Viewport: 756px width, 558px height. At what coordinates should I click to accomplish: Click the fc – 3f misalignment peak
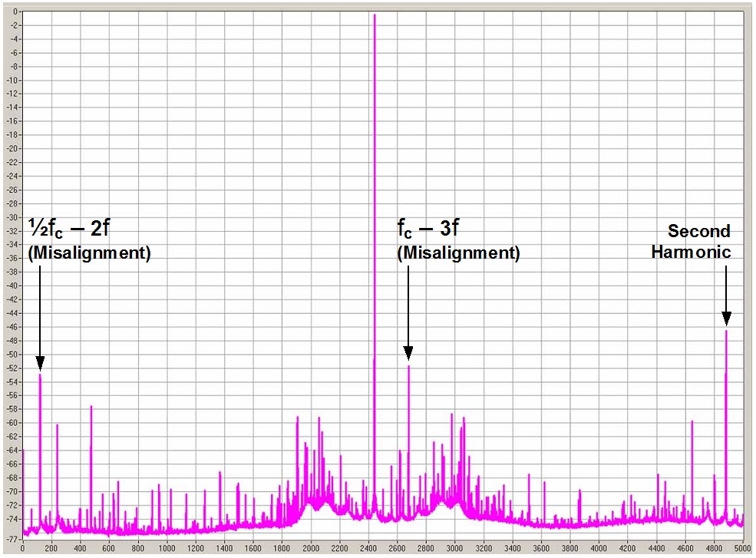408,367
